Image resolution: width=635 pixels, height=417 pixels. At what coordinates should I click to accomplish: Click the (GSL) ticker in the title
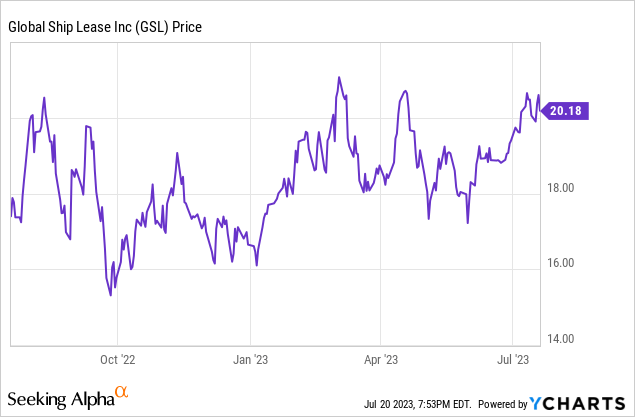(x=153, y=27)
